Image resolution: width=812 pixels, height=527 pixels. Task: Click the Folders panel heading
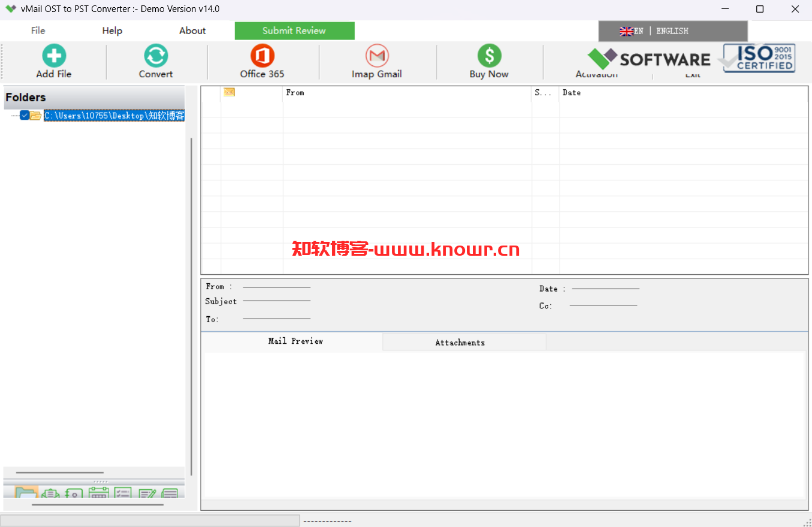(x=94, y=98)
